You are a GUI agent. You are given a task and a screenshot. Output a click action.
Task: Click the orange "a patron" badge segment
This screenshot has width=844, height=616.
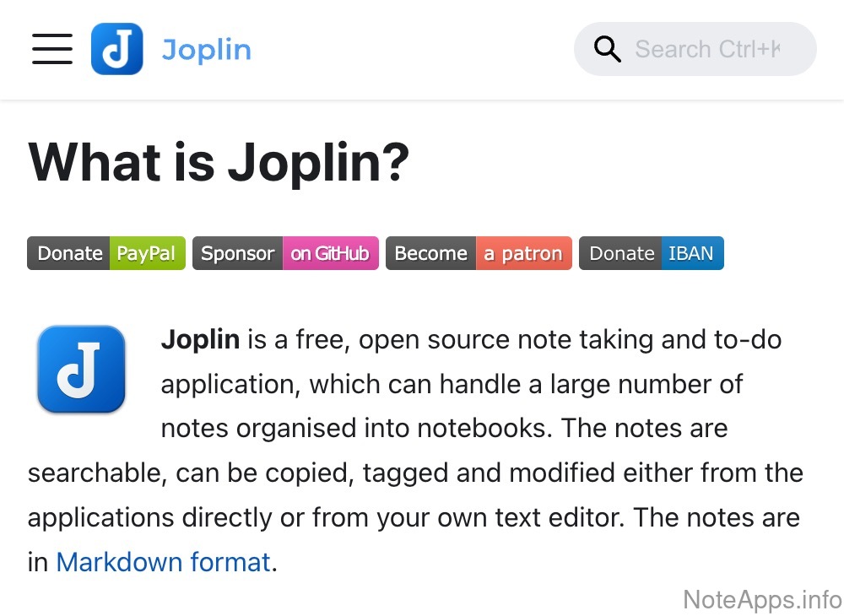tap(523, 253)
